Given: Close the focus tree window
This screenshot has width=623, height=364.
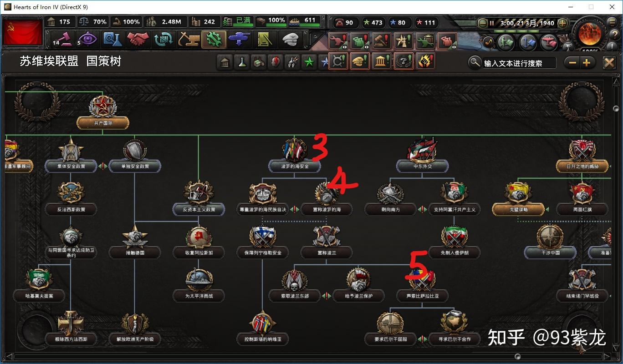Looking at the screenshot, I should tap(609, 63).
